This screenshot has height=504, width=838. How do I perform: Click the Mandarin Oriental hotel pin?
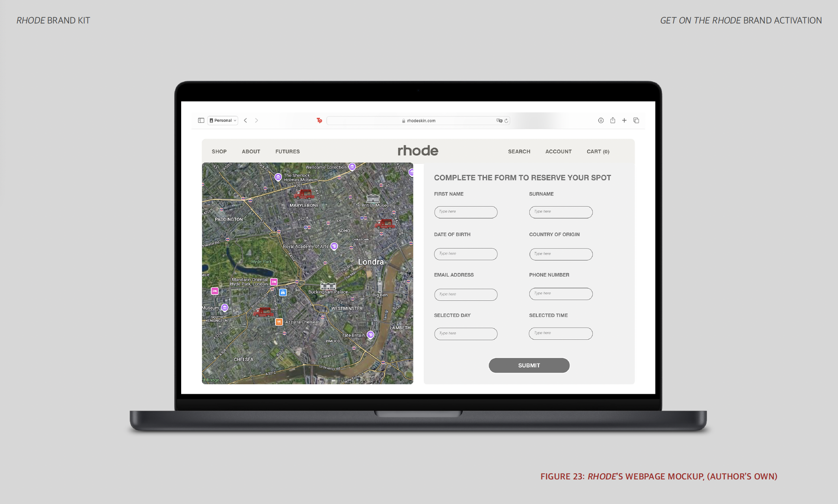[274, 282]
